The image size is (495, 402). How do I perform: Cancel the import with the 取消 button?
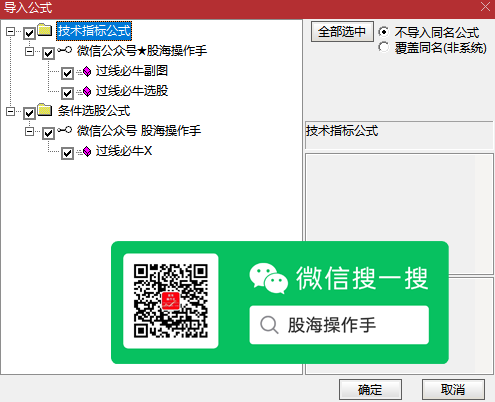(453, 389)
